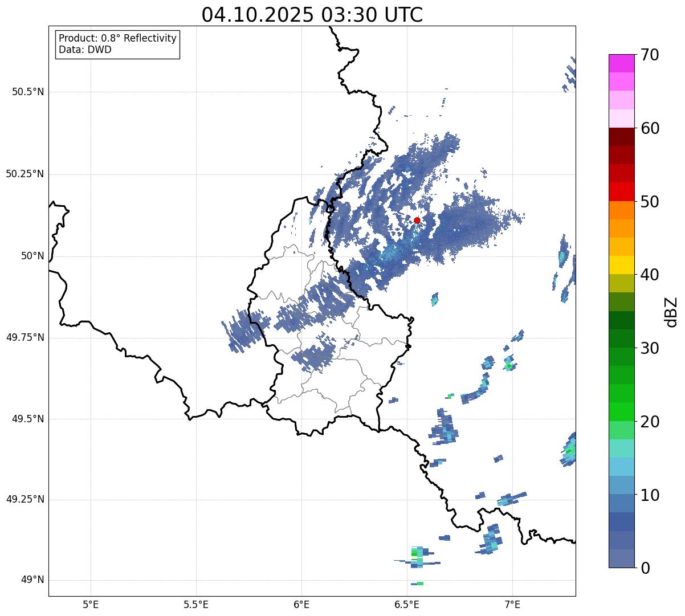Click the '6°E' longitude label
The height and width of the screenshot is (616, 685).
[x=301, y=604]
